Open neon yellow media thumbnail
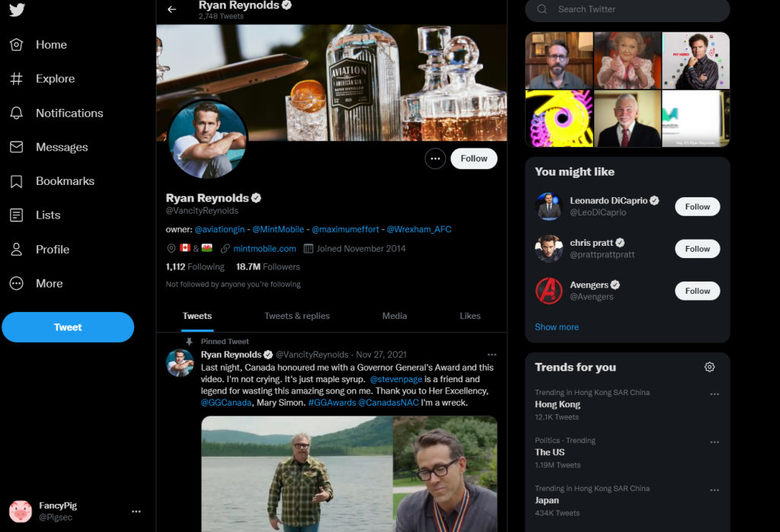This screenshot has width=780, height=532. pyautogui.click(x=559, y=118)
